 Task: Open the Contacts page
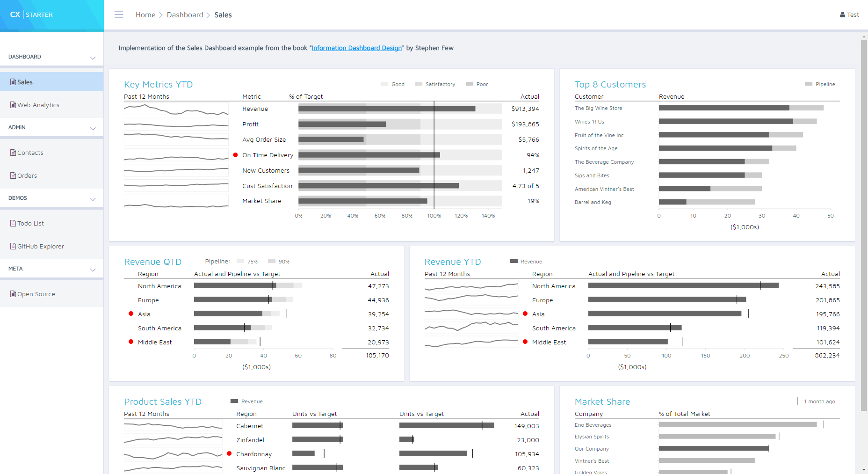pyautogui.click(x=51, y=153)
